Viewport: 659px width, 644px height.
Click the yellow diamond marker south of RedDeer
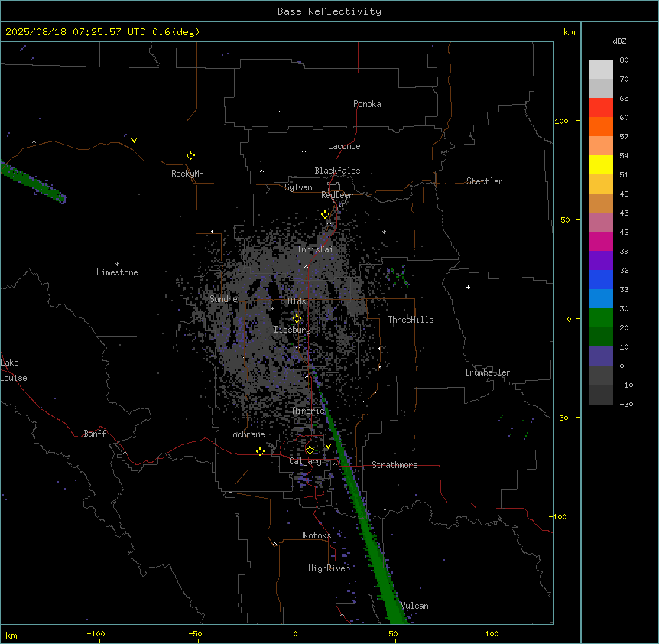coord(325,215)
